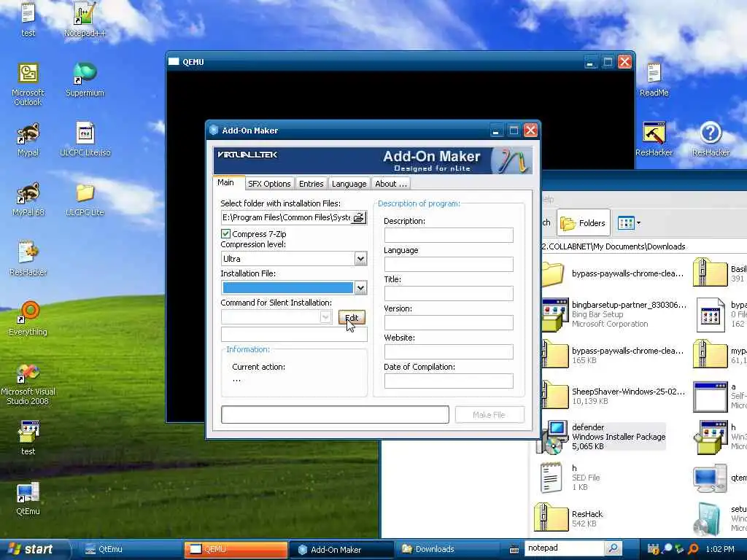Select the test text file at top-left desktop

click(28, 19)
